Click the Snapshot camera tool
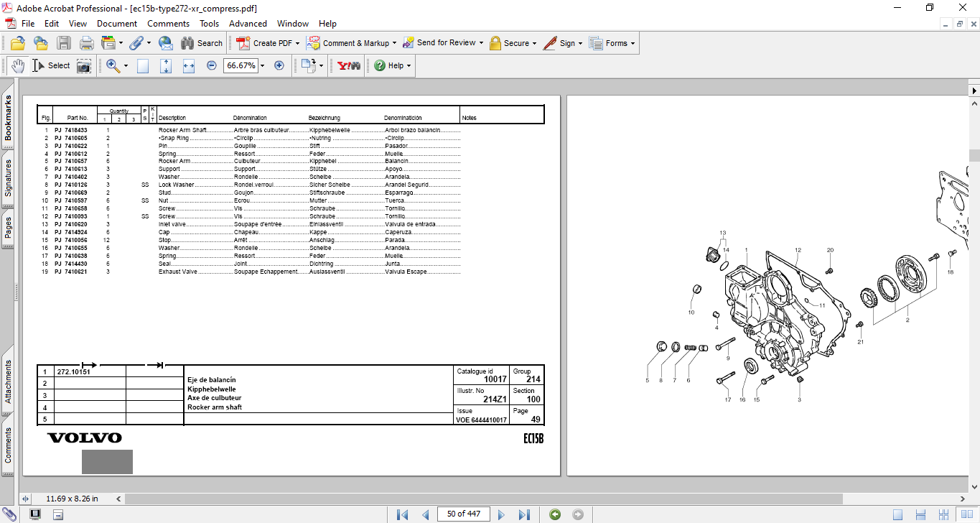The width and height of the screenshot is (980, 523). pos(84,65)
